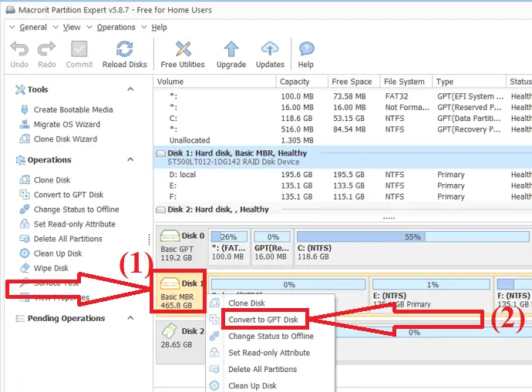The width and height of the screenshot is (532, 392).
Task: Collapse the Tools section
Action: coord(130,89)
